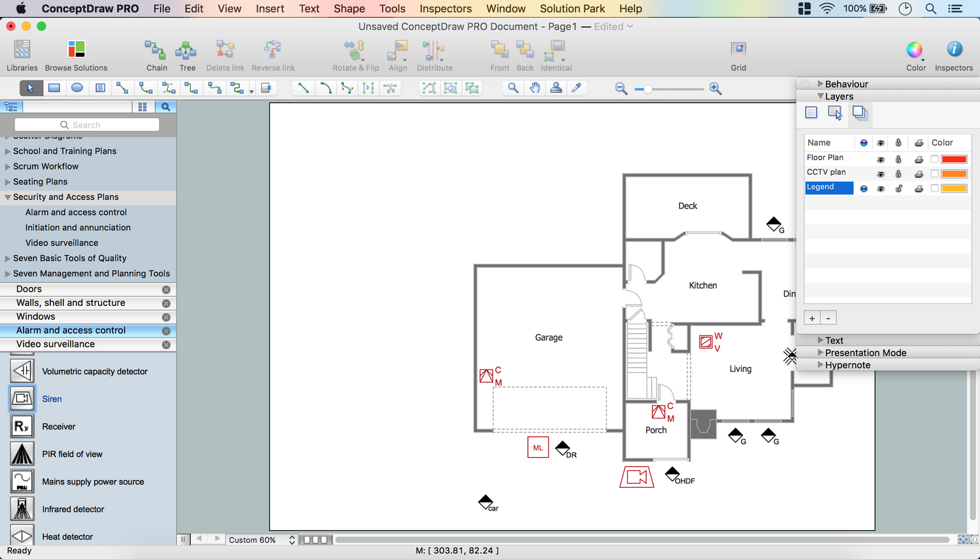Toggle lock on Legend layer
980x559 pixels.
[x=898, y=188]
